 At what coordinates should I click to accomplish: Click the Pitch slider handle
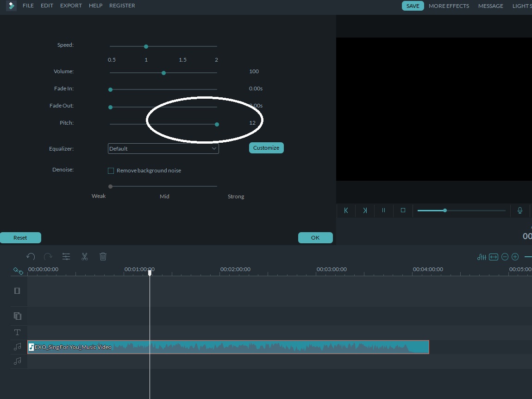[217, 124]
